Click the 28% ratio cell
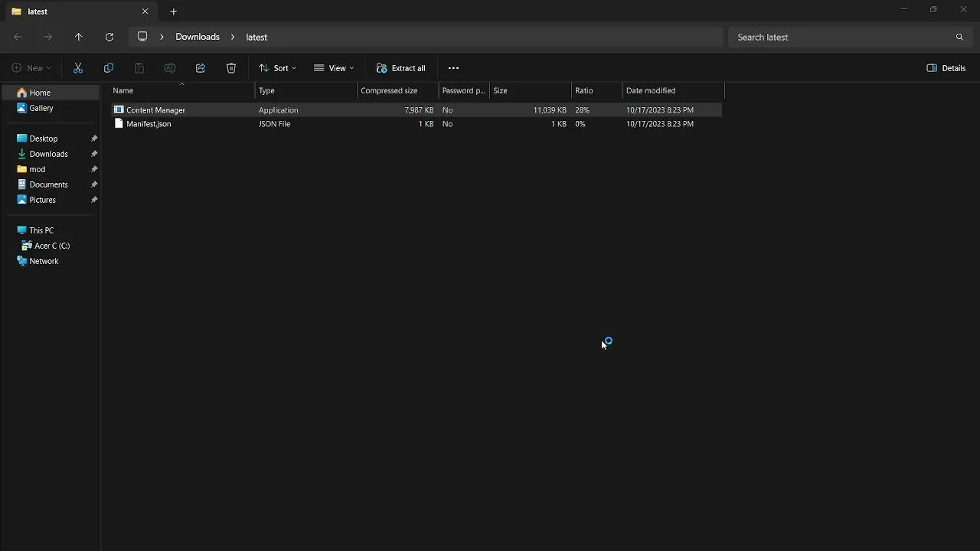The image size is (980, 551). (582, 110)
